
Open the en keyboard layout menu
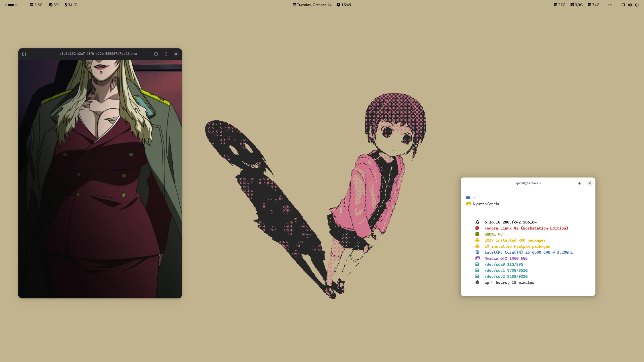609,5
